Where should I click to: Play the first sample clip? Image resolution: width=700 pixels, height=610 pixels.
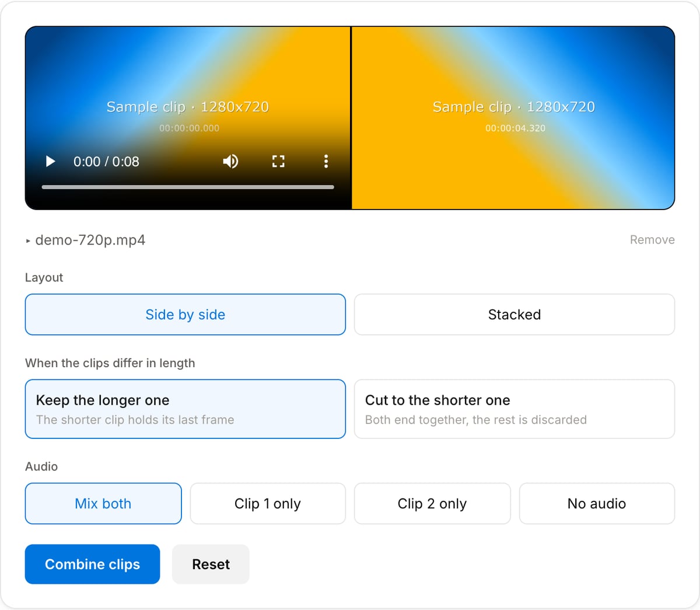coord(51,161)
